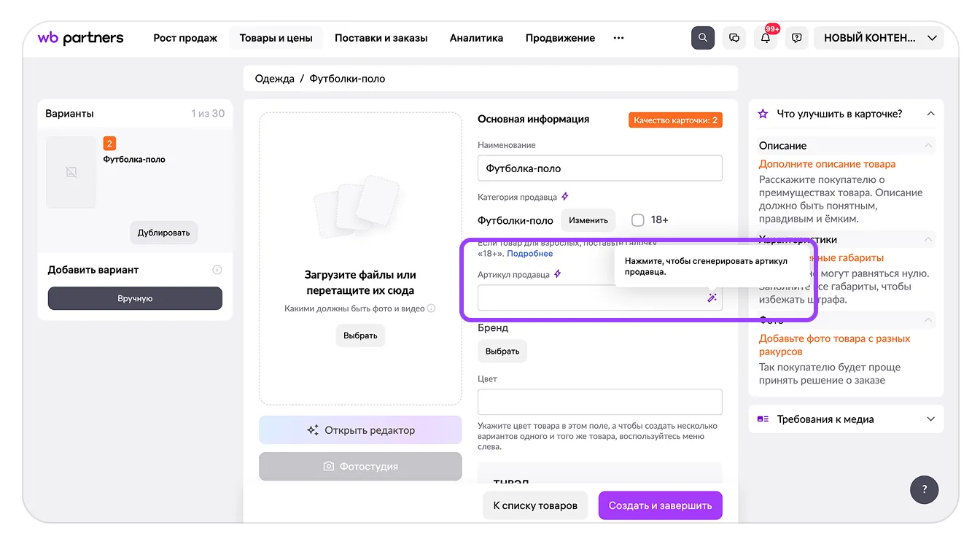
Task: Click info icon next to photo and video requirements
Action: click(431, 308)
